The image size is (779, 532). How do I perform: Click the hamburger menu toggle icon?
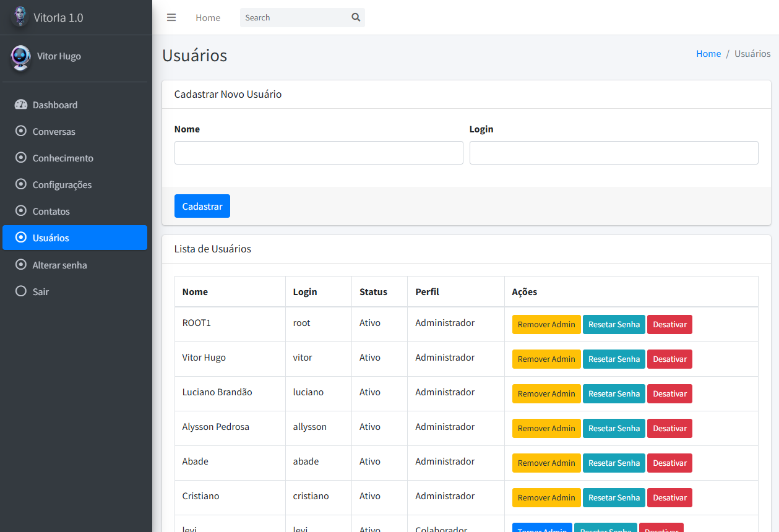point(171,17)
